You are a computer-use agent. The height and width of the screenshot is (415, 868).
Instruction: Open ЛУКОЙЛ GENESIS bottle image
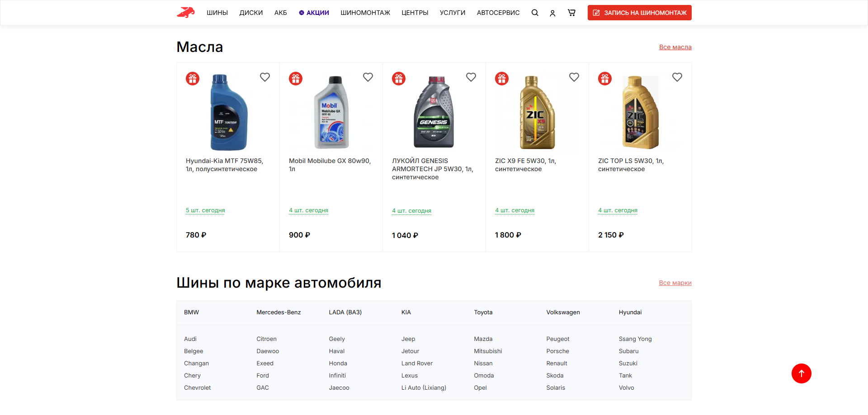click(x=434, y=112)
